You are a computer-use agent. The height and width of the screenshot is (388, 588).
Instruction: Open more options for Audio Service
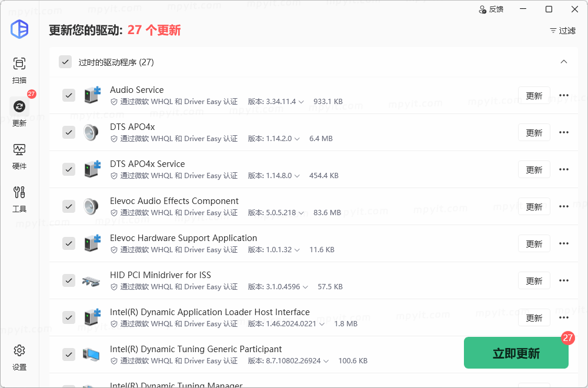click(564, 95)
